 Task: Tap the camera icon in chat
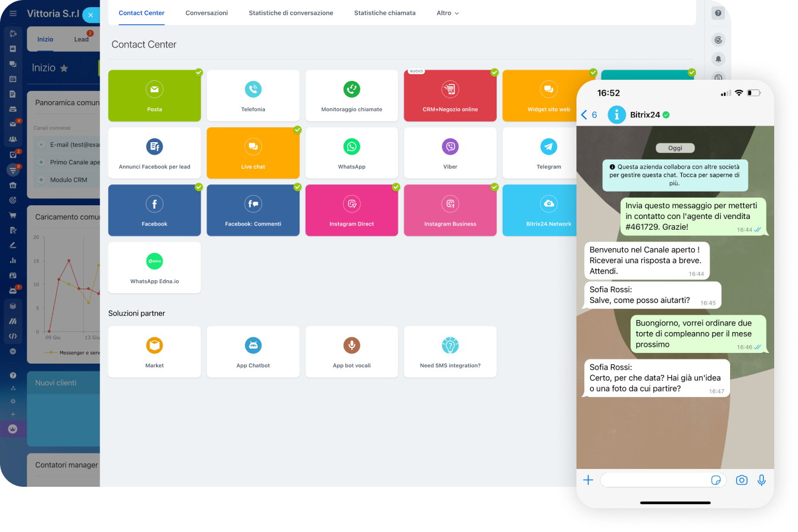tap(741, 480)
